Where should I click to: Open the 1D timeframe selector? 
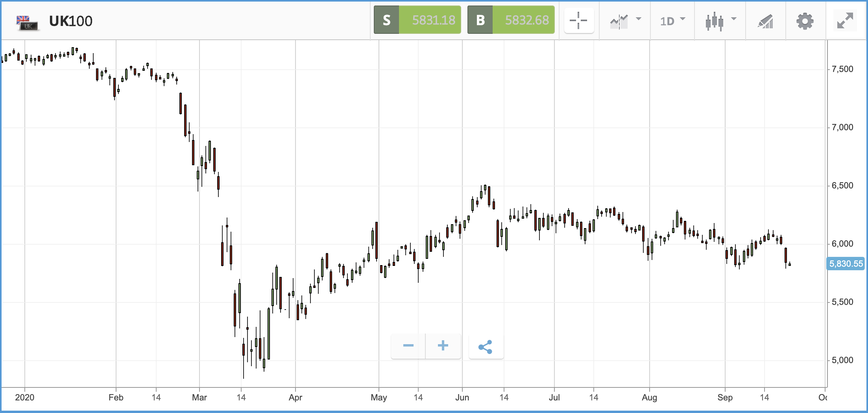click(x=672, y=21)
